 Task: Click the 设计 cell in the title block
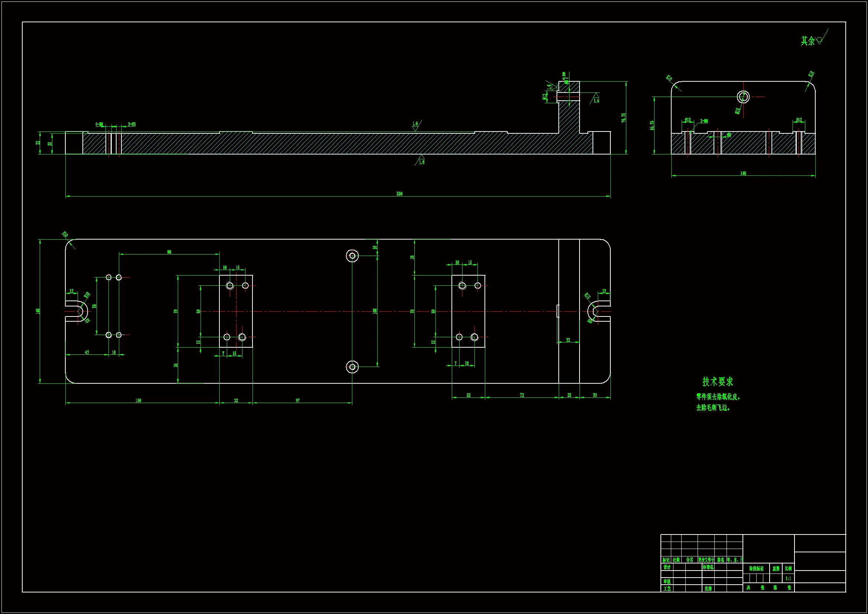667,567
